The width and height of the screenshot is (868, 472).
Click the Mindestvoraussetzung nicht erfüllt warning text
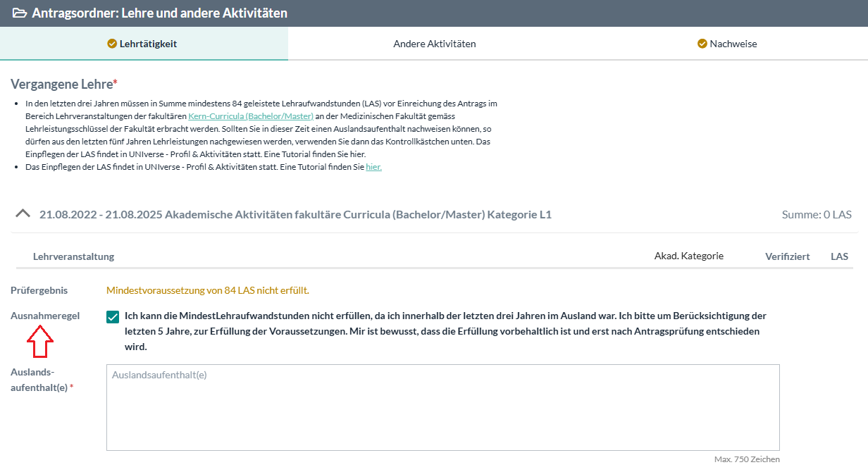click(207, 290)
